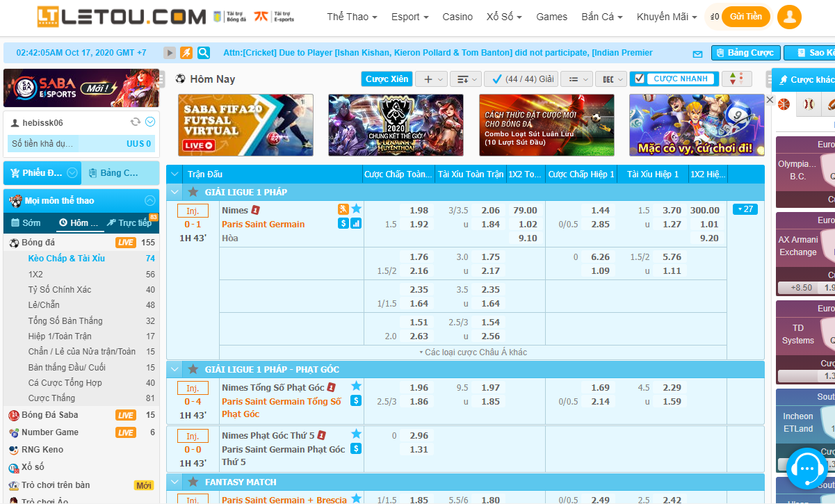The height and width of the screenshot is (504, 835).
Task: Open the Casino menu item
Action: (457, 17)
